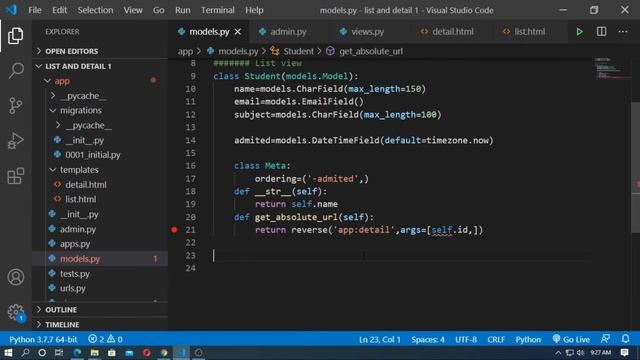Switch to admin.py tab
This screenshot has width=640, height=360.
tap(289, 31)
